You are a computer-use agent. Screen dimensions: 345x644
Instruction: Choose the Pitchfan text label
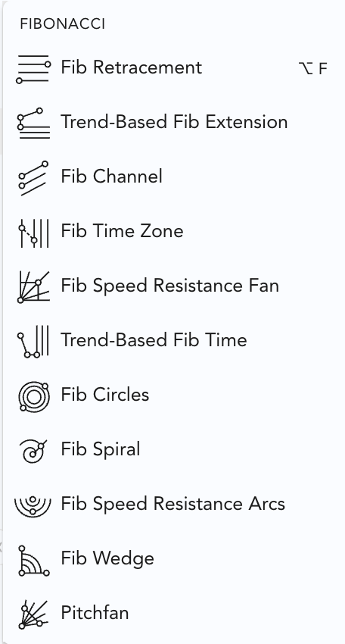pyautogui.click(x=95, y=612)
